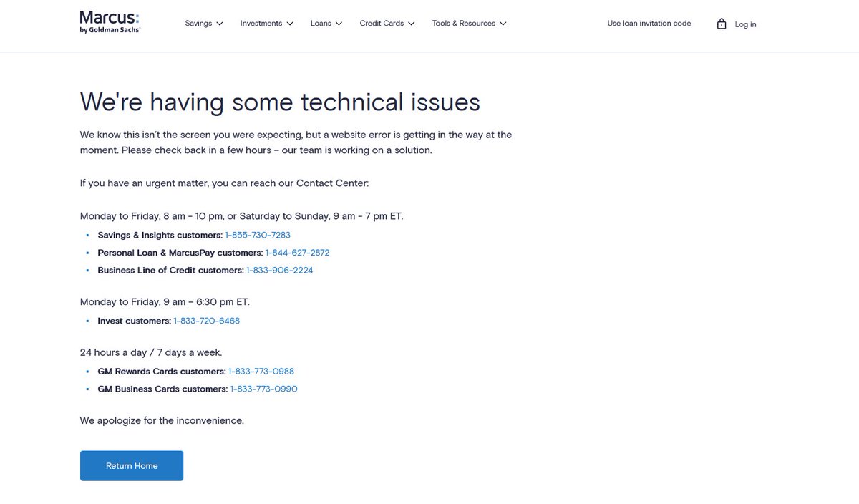Click the Log in link text

745,24
